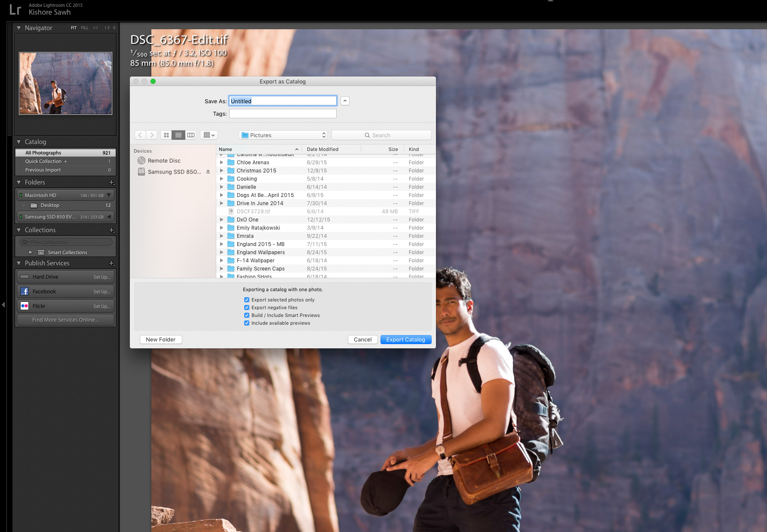This screenshot has width=767, height=532.
Task: Click the Save As filename field
Action: click(282, 101)
